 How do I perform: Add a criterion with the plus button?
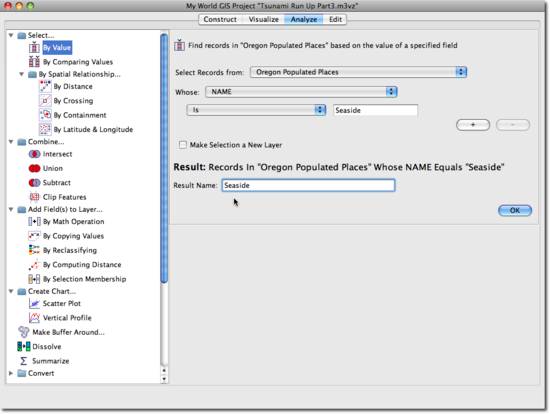[x=473, y=125]
